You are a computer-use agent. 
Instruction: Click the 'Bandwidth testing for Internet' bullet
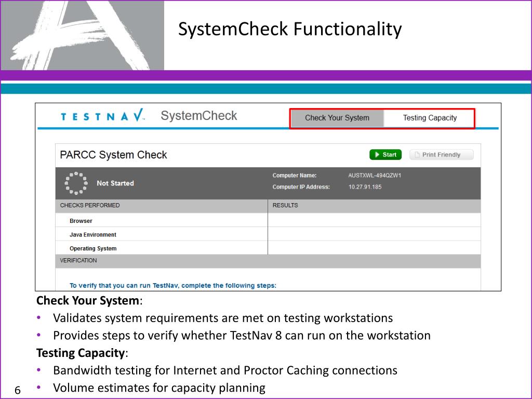click(225, 370)
